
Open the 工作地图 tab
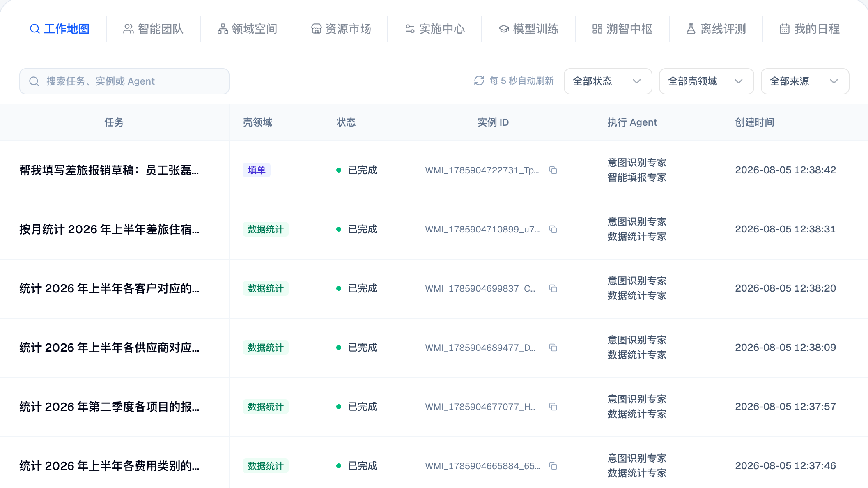point(60,29)
